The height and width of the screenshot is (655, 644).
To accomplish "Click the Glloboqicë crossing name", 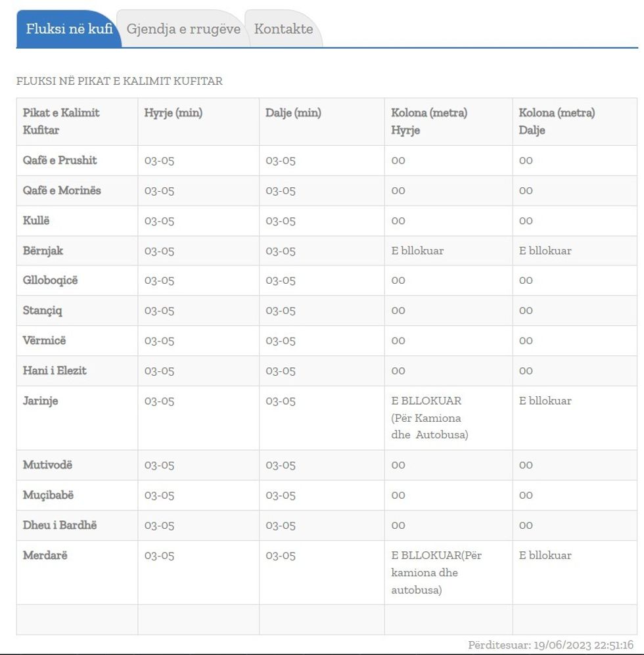I will (x=50, y=281).
